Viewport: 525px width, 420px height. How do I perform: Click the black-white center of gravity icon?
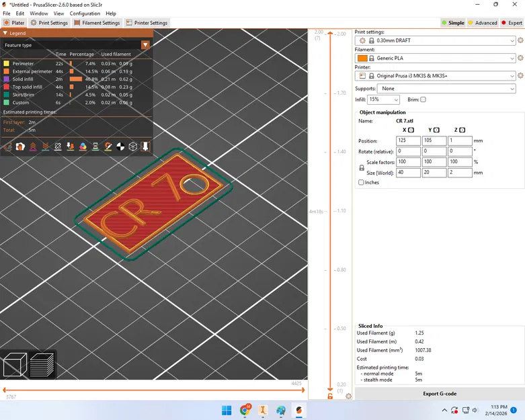tap(120, 146)
